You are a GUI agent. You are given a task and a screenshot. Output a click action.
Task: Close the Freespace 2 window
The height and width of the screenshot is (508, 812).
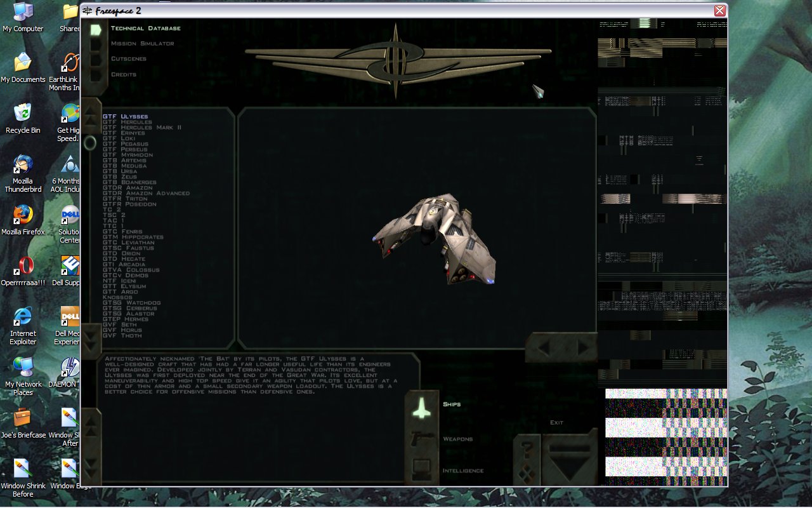tap(719, 11)
